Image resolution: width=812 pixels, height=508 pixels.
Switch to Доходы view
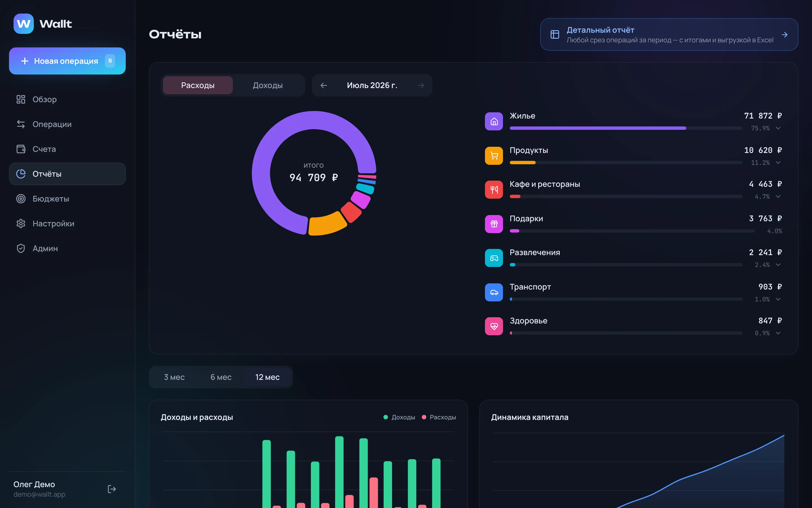[x=268, y=85]
